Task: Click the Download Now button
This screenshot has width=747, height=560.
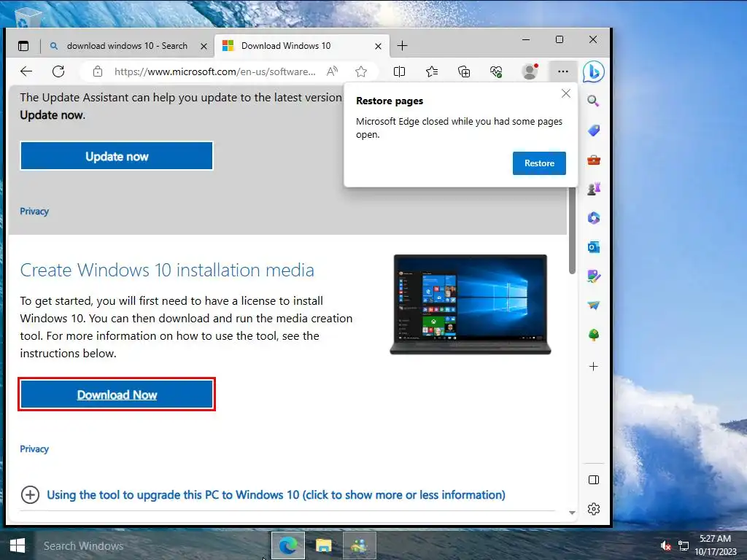Action: click(117, 394)
